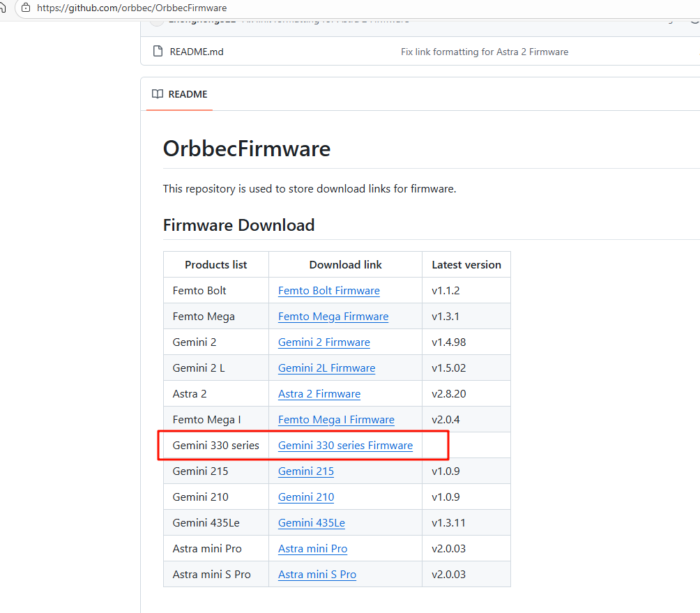Open the Femto Bolt Firmware link
Screen dimensions: 700x613
[328, 291]
